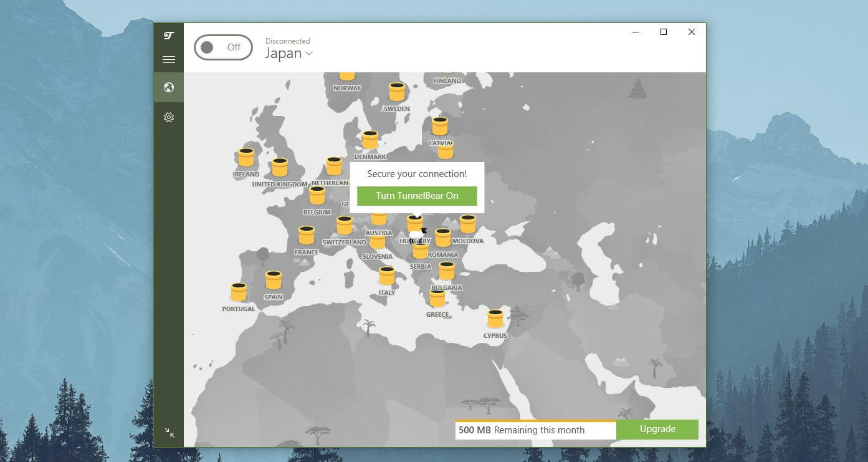This screenshot has height=462, width=868.
Task: Select the United Kingdom tunnel
Action: (280, 167)
